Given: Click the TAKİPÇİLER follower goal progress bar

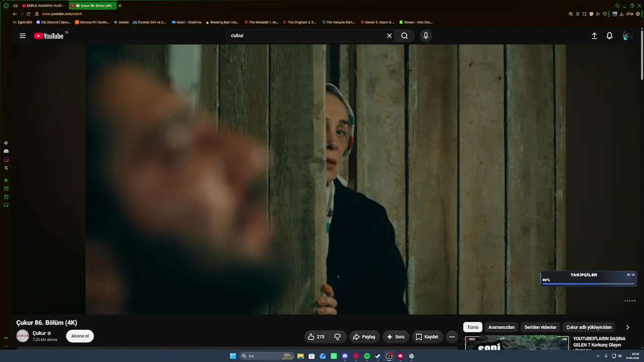Looking at the screenshot, I should pyautogui.click(x=589, y=284).
